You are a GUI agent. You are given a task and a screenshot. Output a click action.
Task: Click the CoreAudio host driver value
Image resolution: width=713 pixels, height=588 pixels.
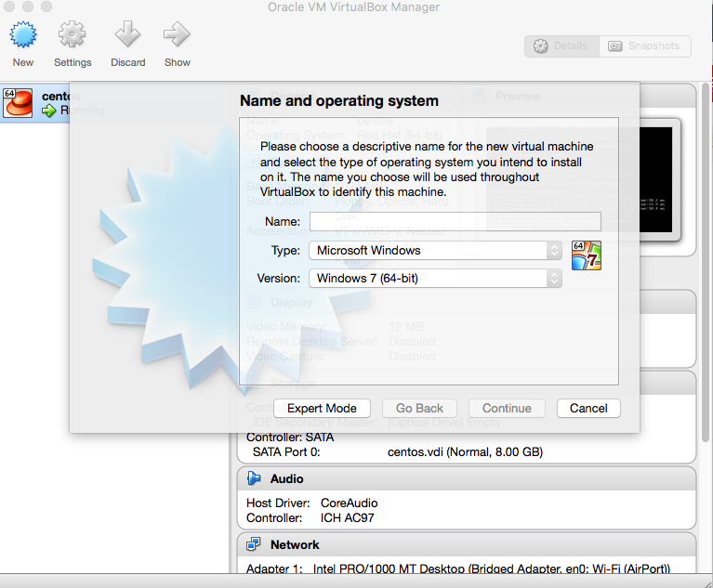tap(350, 503)
